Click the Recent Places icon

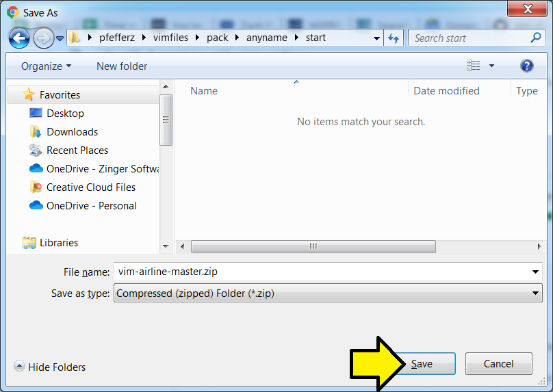[36, 151]
